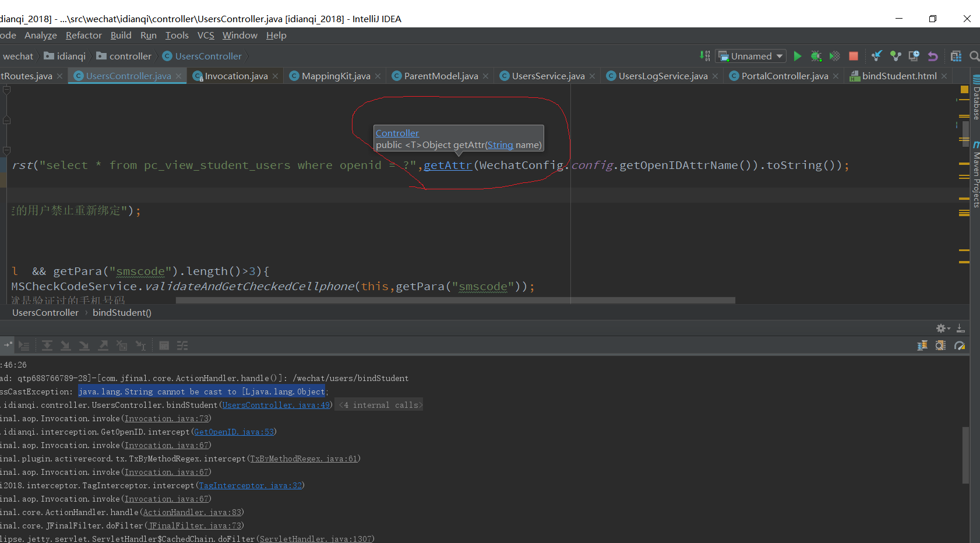
Task: Open debug panel settings gear dropdown
Action: [x=943, y=329]
